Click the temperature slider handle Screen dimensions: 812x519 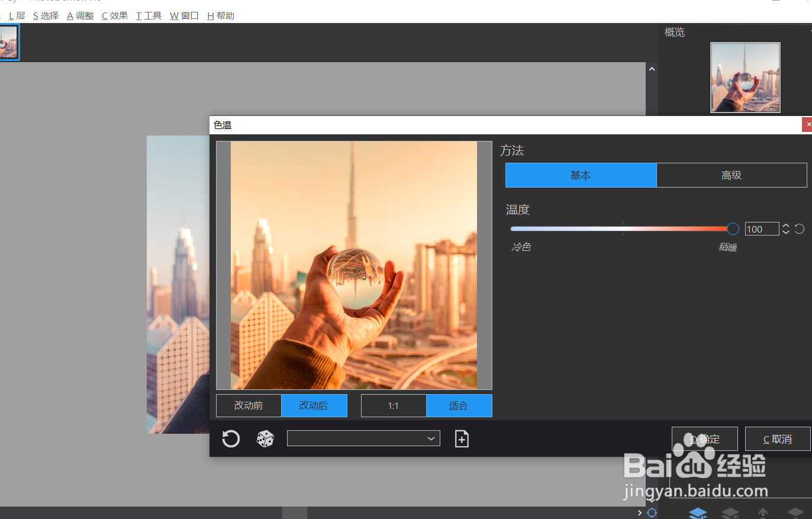(733, 229)
